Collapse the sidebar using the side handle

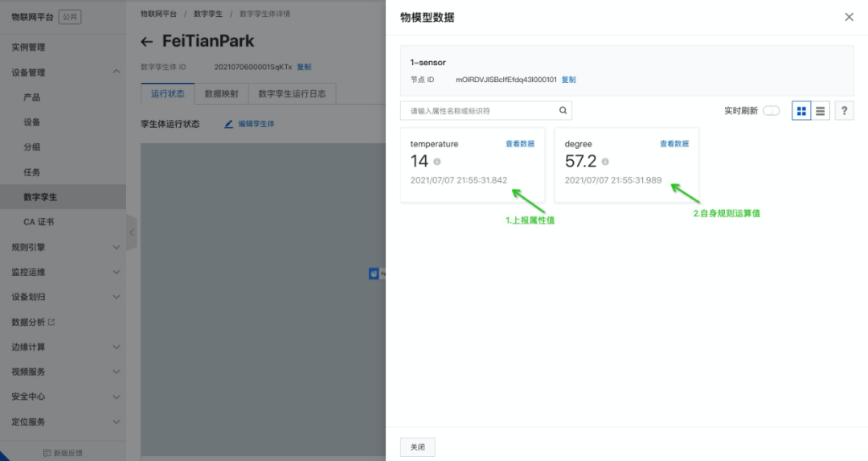point(131,233)
